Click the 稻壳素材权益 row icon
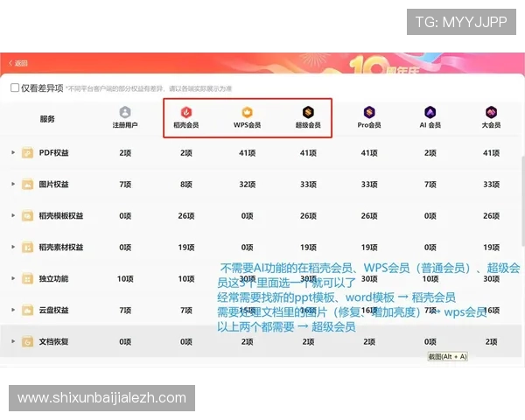 pos(27,247)
